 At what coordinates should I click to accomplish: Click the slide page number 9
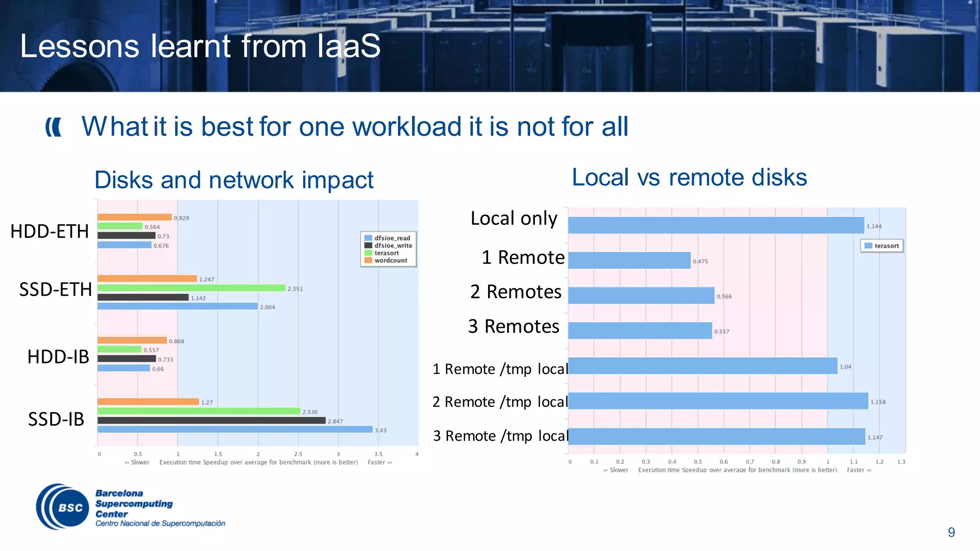(x=951, y=532)
